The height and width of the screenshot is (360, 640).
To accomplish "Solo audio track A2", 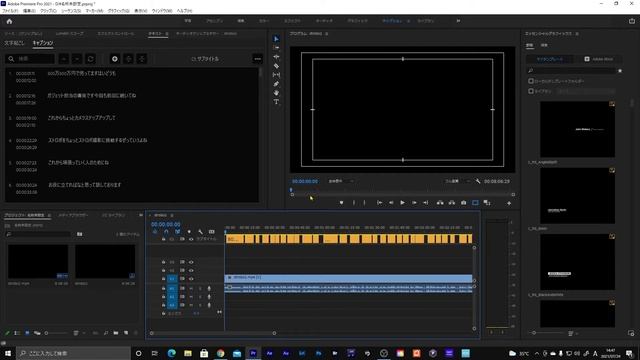I will click(x=200, y=297).
